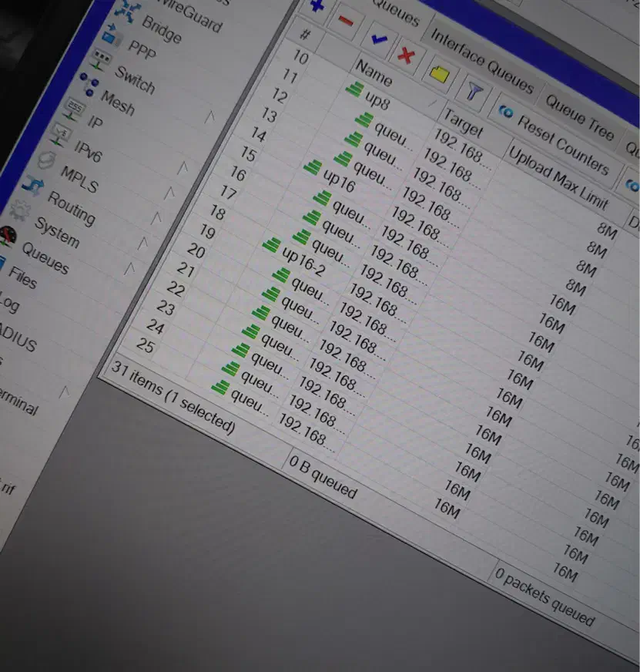Image resolution: width=640 pixels, height=672 pixels.
Task: Expand the MPLS submenu arrow
Action: pyautogui.click(x=156, y=219)
